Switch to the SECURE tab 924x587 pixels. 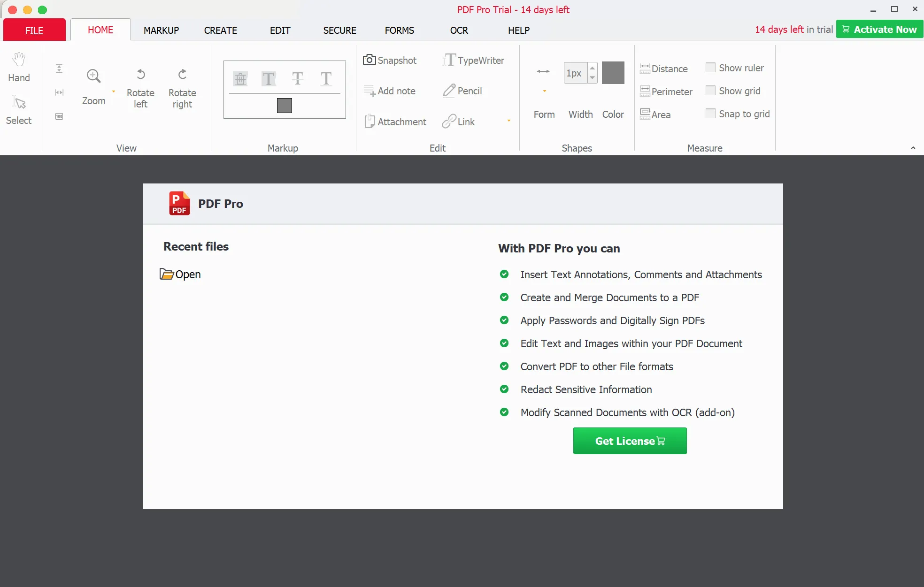point(339,30)
